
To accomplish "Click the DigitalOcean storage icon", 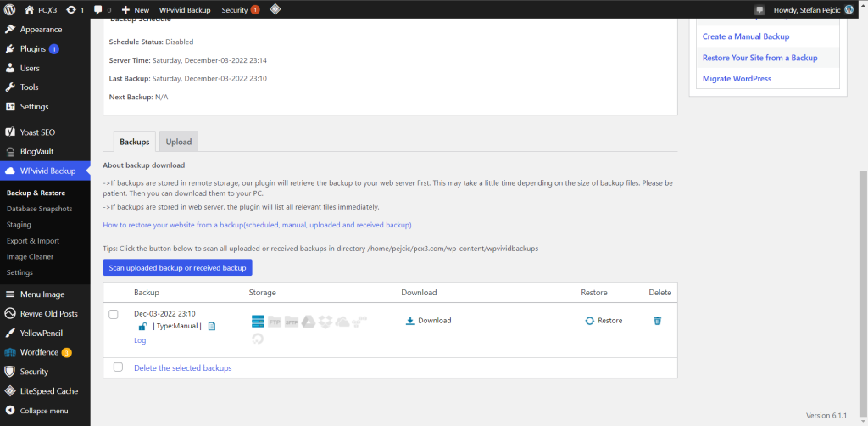I will click(x=258, y=338).
